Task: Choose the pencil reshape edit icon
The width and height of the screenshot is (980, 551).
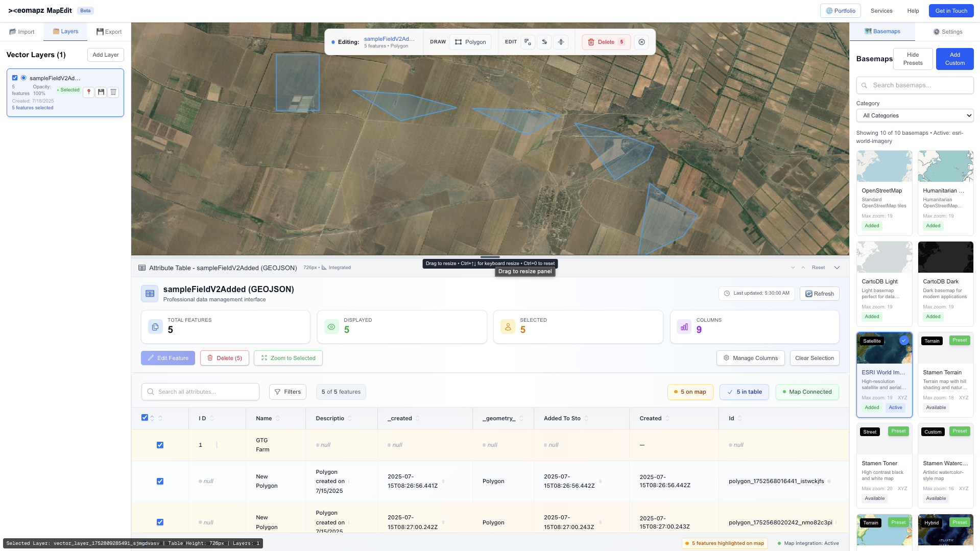Action: tap(544, 42)
